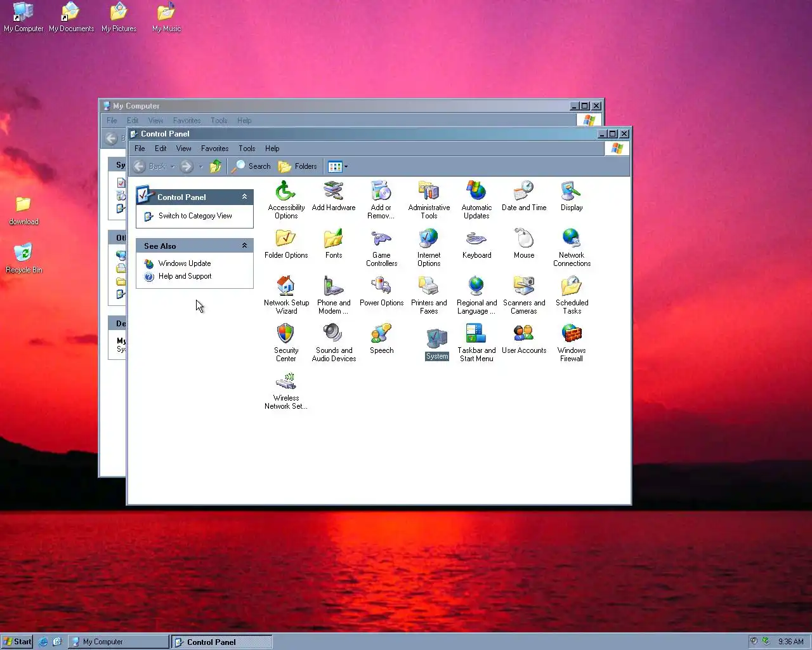
Task: Open Game Controllers
Action: (x=381, y=248)
